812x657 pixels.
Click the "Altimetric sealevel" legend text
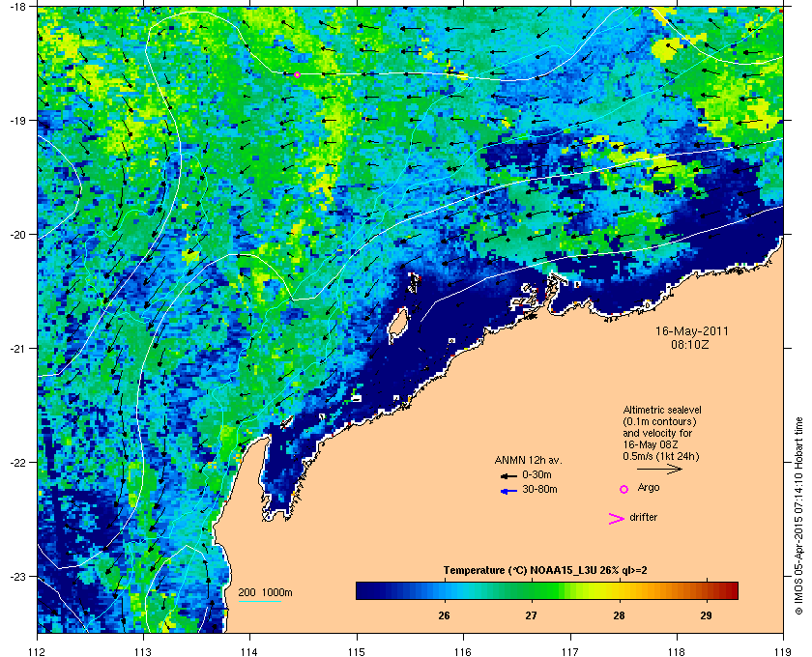(x=662, y=410)
